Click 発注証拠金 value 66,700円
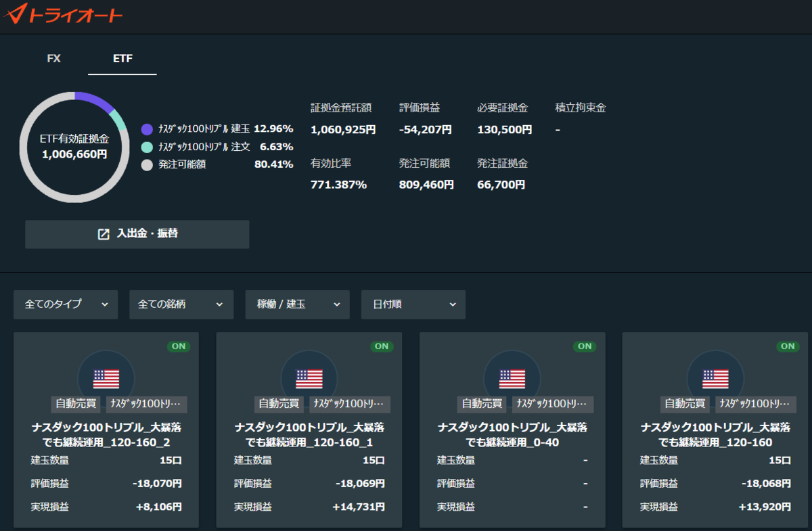Screen dimensions: 812x531 501,184
